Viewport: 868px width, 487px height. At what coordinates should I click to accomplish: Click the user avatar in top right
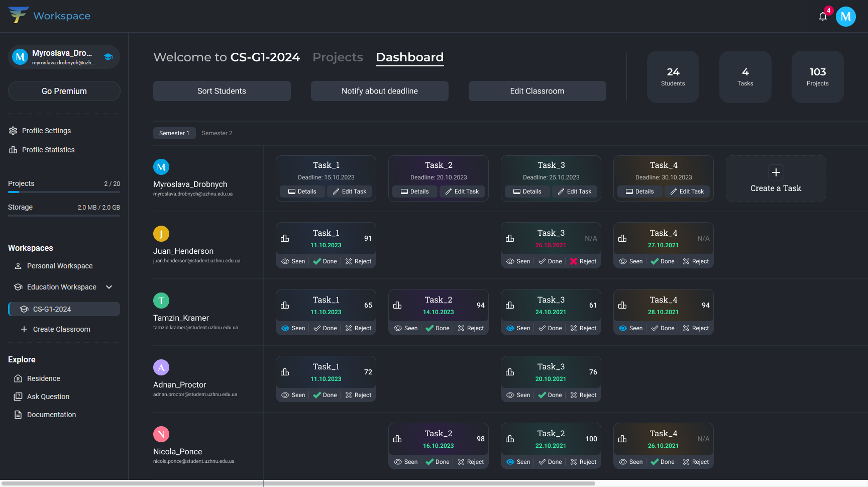845,17
